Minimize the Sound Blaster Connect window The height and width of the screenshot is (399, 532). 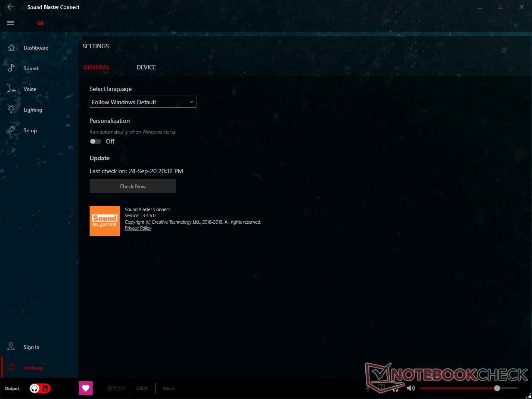(481, 7)
